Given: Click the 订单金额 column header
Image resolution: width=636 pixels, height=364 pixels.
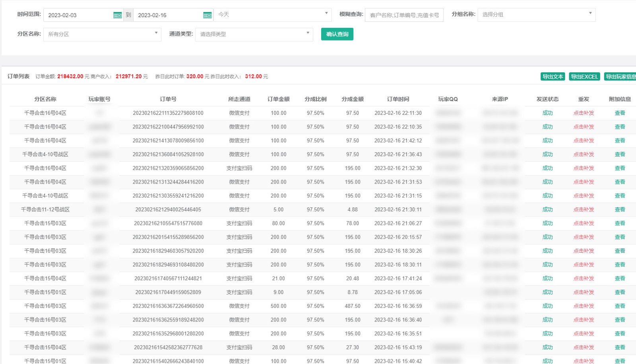Looking at the screenshot, I should [279, 99].
